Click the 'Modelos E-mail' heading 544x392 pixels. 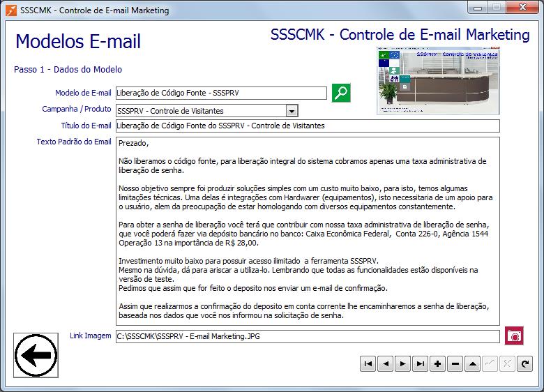[x=78, y=41]
